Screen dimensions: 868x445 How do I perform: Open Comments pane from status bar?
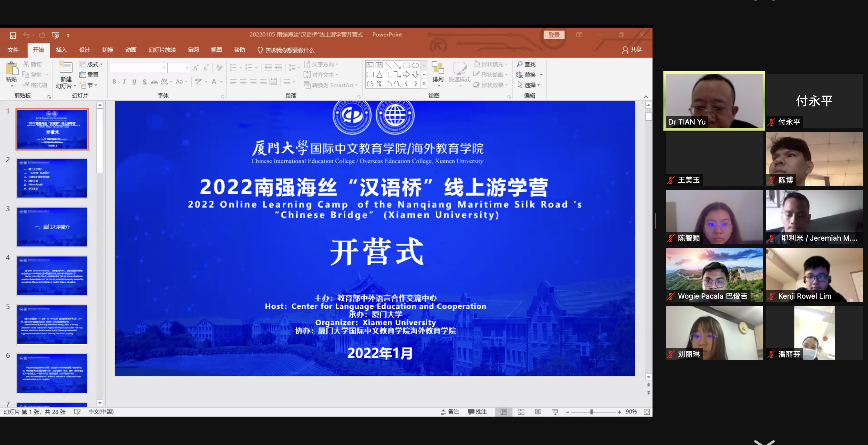477,412
